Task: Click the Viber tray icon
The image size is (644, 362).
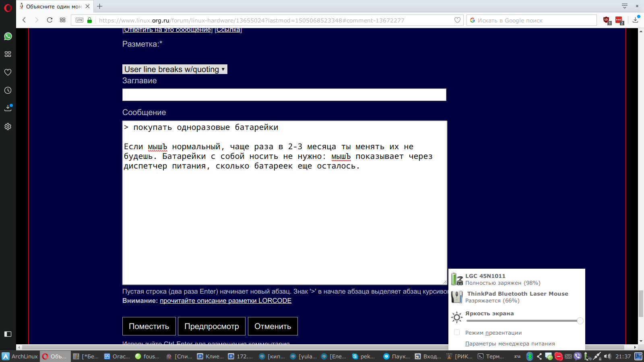Action: (x=578, y=356)
